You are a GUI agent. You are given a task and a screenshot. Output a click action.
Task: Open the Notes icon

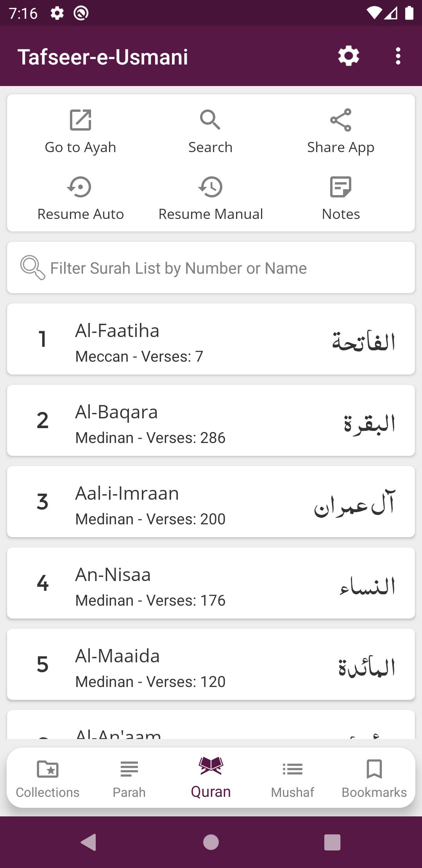[340, 187]
